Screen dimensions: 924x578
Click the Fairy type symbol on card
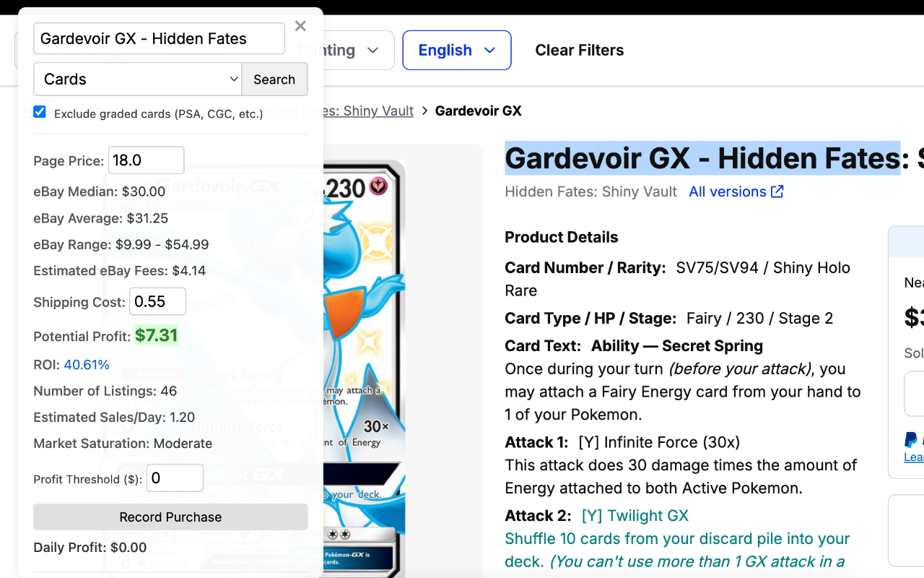tap(379, 186)
